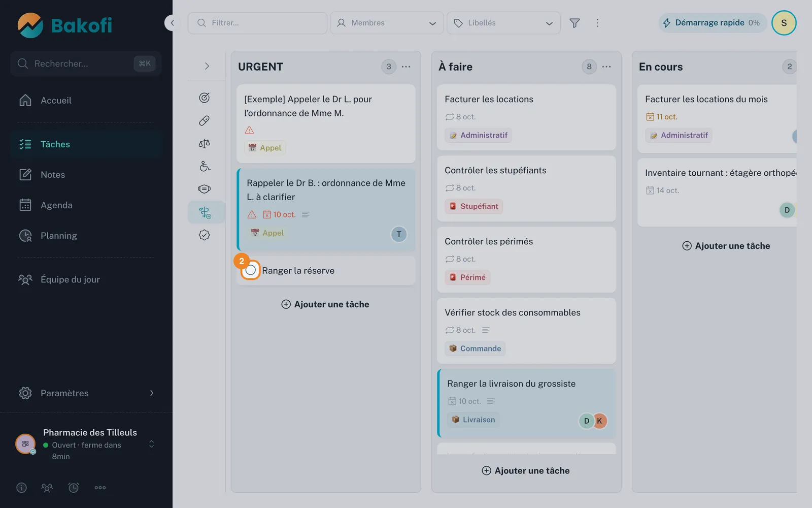This screenshot has width=812, height=508.
Task: Click the info icon in the sidebar footer
Action: tap(21, 488)
